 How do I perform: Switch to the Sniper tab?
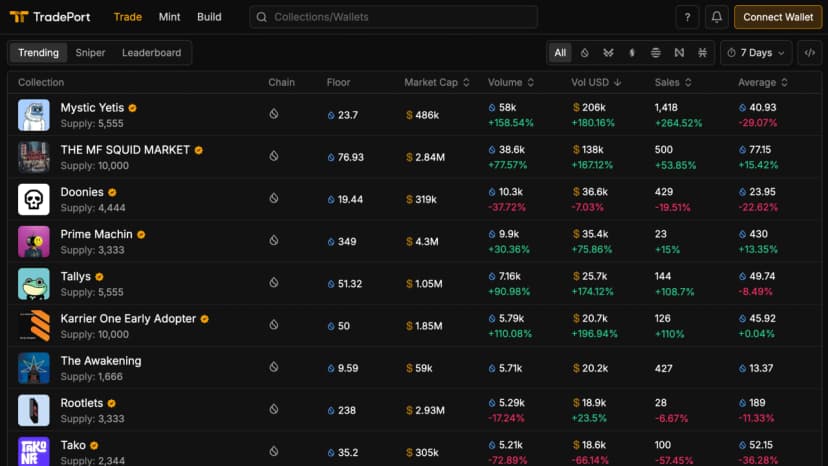click(90, 53)
